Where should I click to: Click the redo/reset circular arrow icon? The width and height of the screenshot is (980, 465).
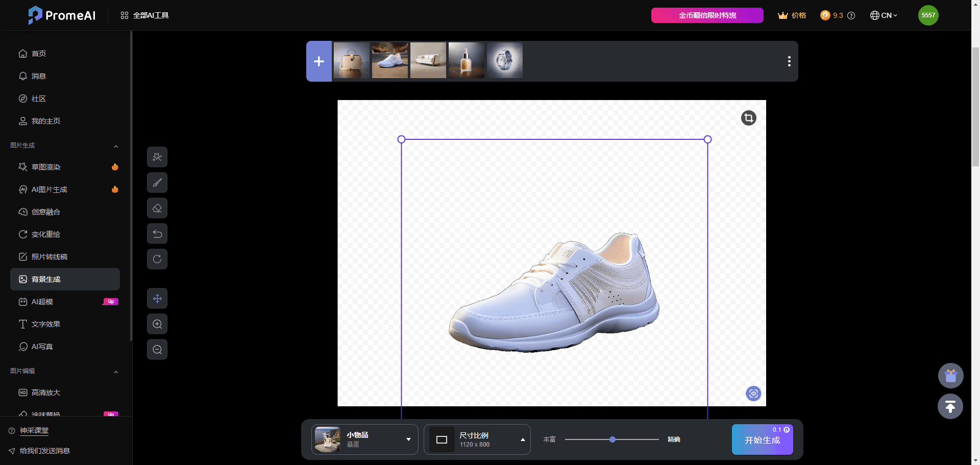pyautogui.click(x=157, y=259)
